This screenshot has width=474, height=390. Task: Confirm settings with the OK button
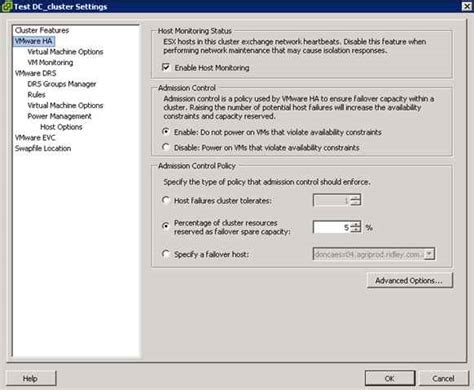(x=390, y=378)
